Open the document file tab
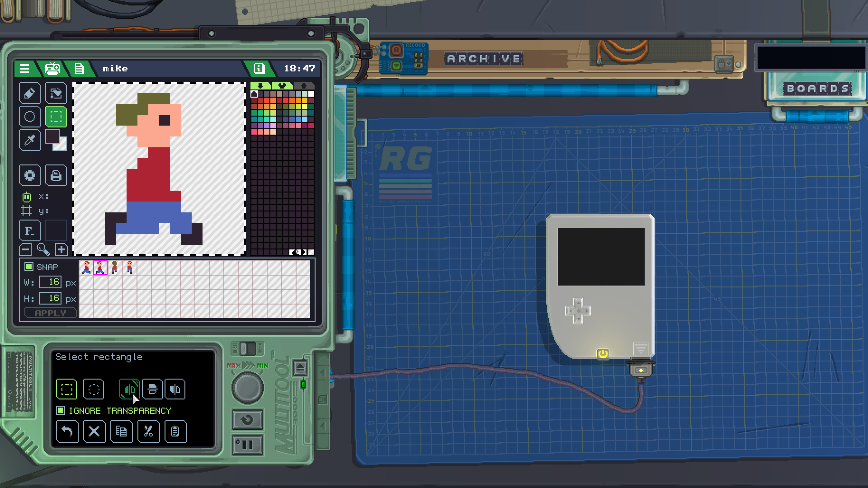This screenshot has height=488, width=868. tap(80, 69)
